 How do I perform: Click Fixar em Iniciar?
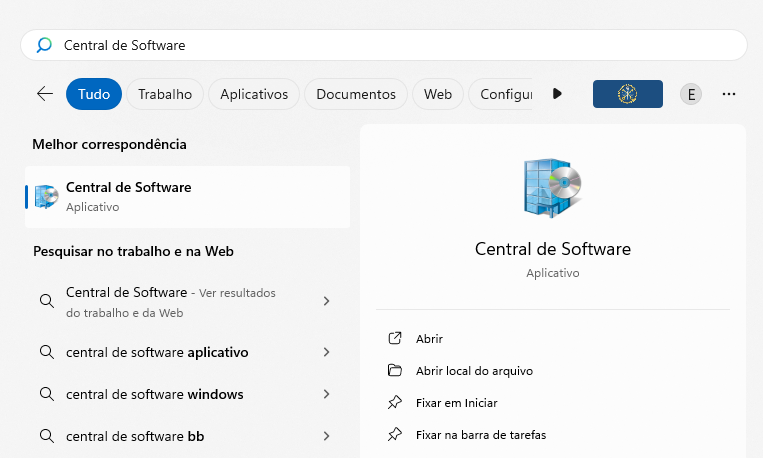(x=456, y=403)
